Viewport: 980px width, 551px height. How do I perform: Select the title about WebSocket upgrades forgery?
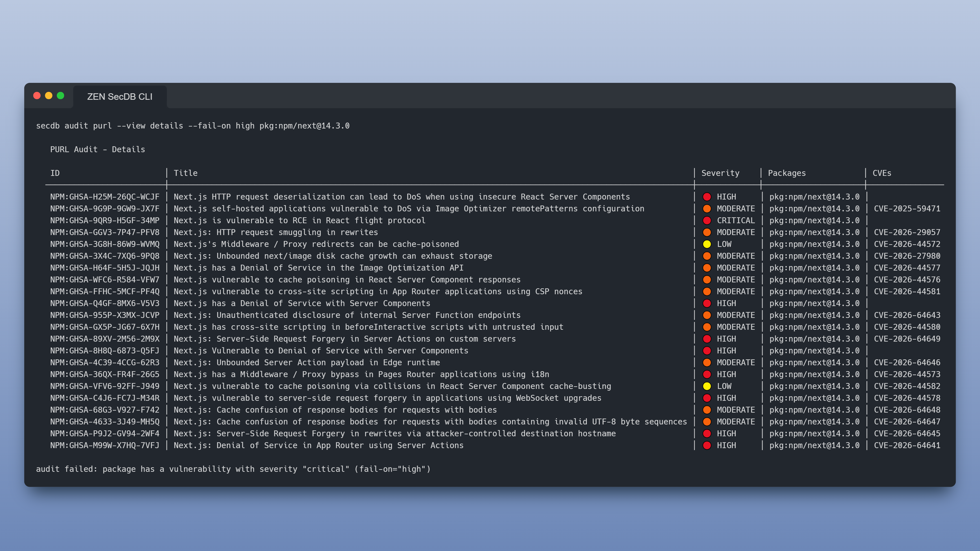(388, 398)
